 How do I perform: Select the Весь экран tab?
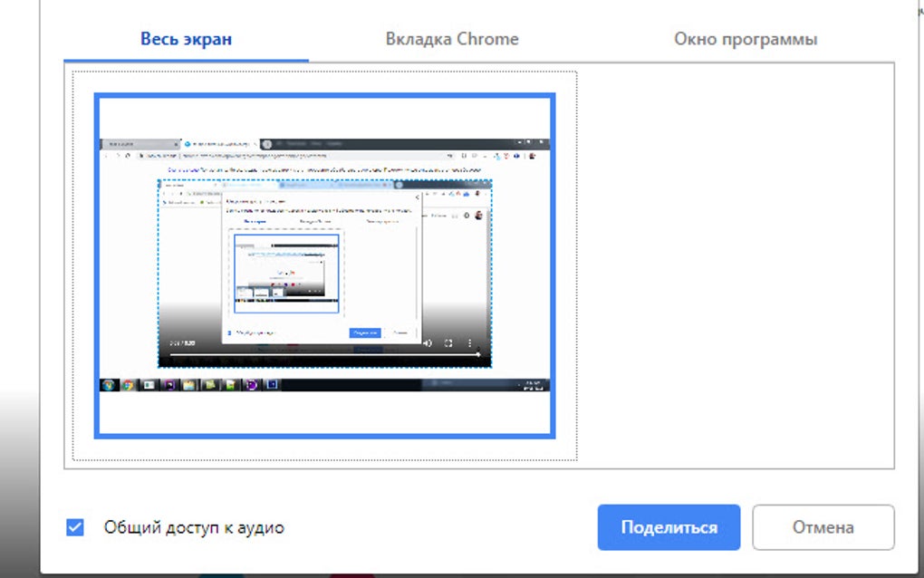[187, 39]
